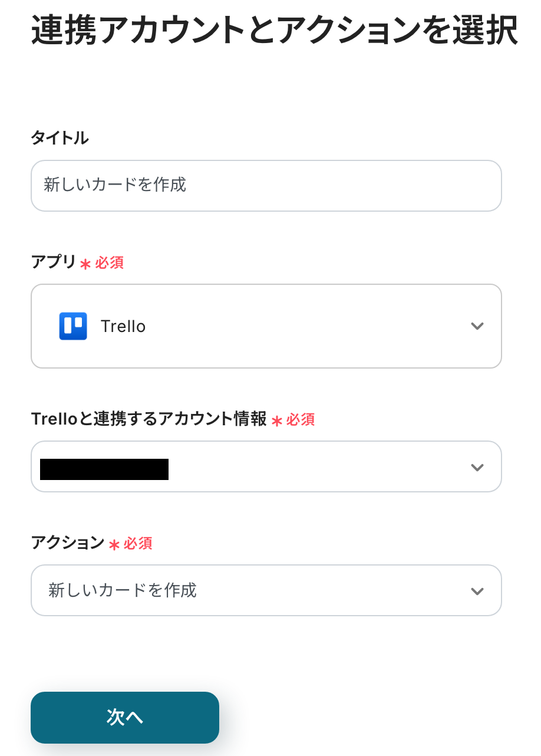Screen dimensions: 541x756
Task: Expand the アプリ dropdown chevron arrow
Action: (x=477, y=326)
